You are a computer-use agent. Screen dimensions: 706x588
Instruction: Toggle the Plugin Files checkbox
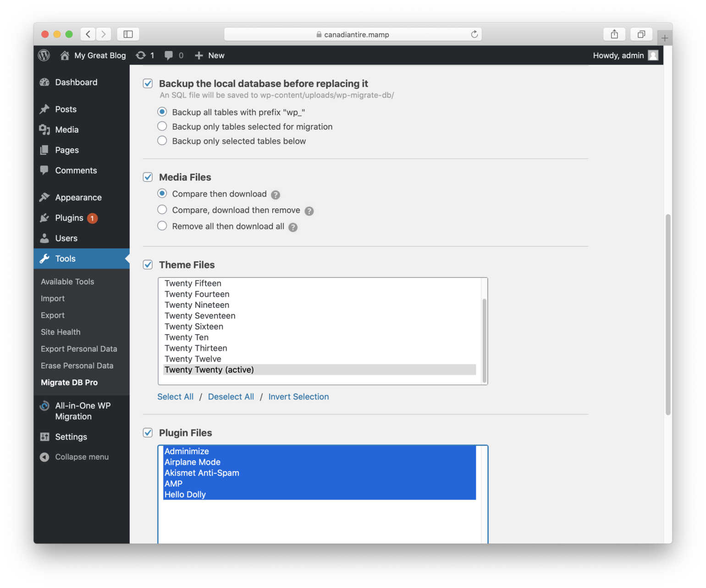pyautogui.click(x=148, y=433)
